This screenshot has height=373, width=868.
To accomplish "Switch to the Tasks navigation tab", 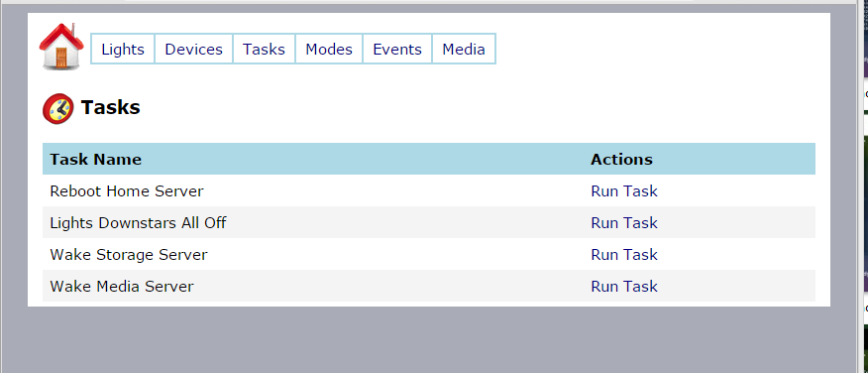I will pyautogui.click(x=264, y=50).
